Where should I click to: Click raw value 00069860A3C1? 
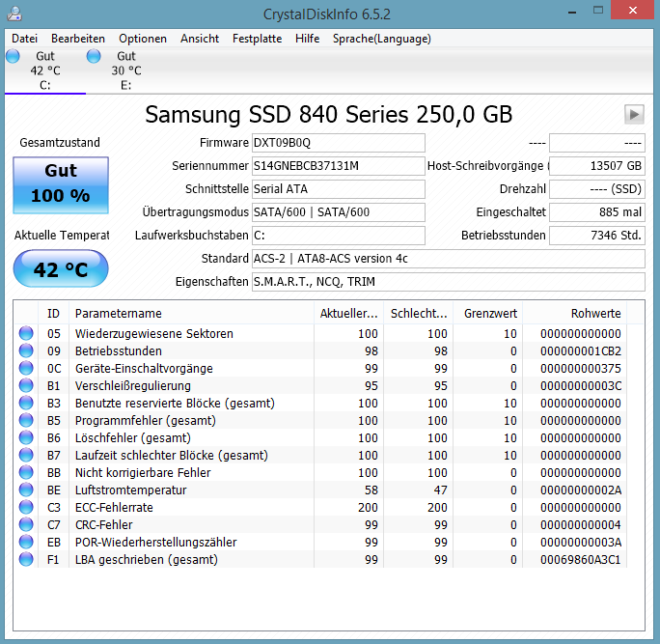point(581,560)
